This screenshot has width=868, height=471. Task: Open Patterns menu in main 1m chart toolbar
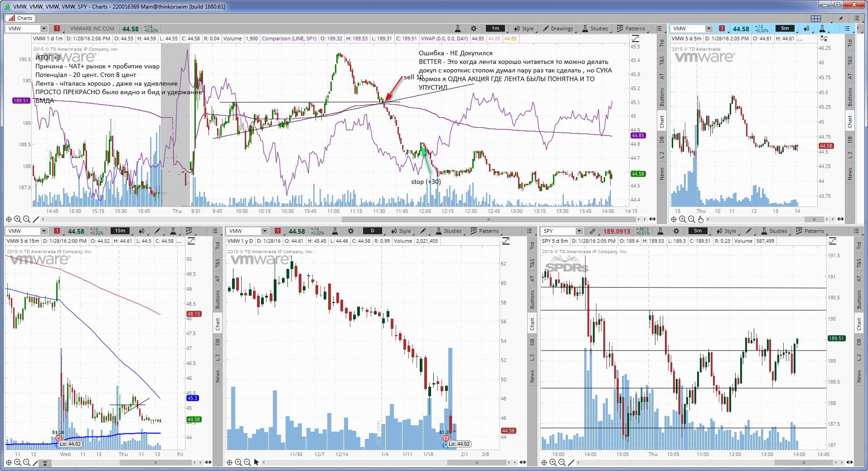point(631,29)
